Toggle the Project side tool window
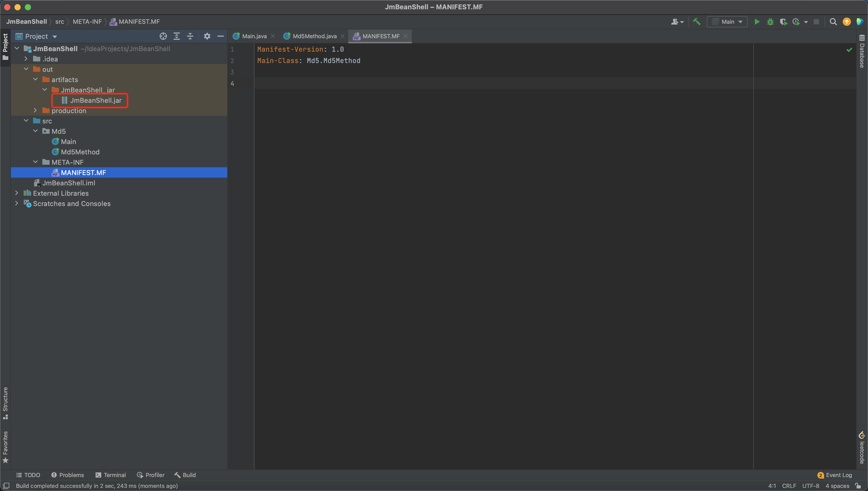 click(x=5, y=47)
